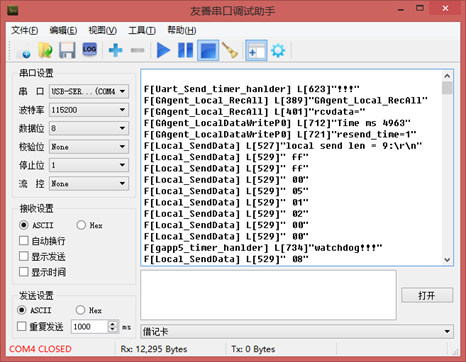Open the 帮助(H) menu
466x362 pixels.
tap(182, 30)
